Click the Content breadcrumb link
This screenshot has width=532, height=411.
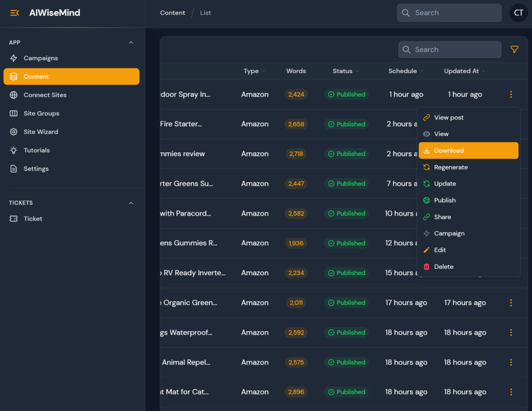click(172, 13)
